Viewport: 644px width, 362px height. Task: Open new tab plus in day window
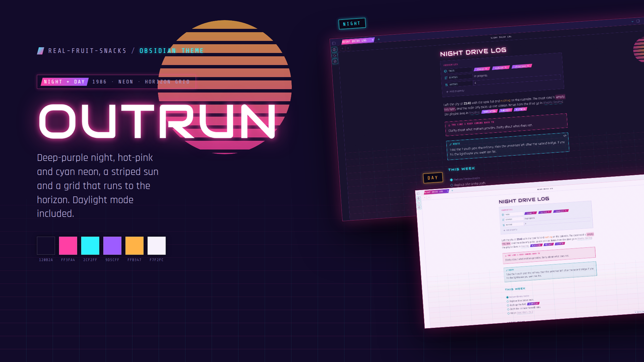point(452,191)
